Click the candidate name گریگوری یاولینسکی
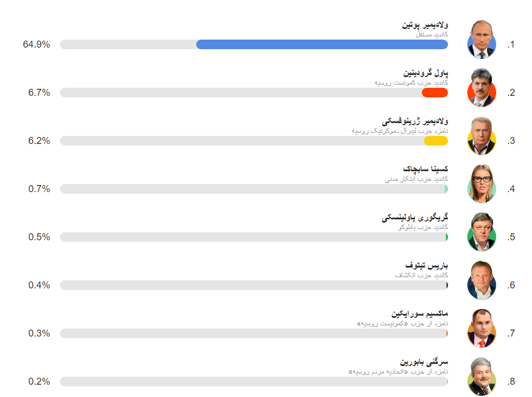The width and height of the screenshot is (532, 397). [415, 217]
